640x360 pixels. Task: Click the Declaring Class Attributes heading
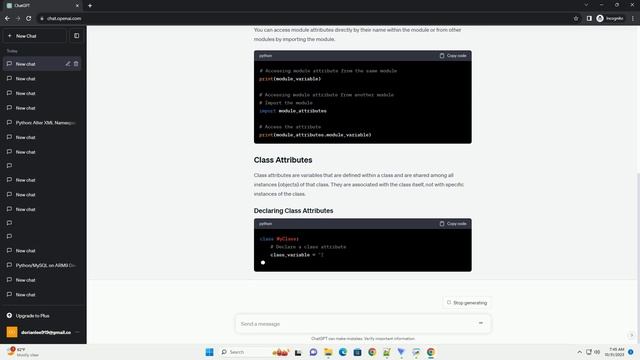(293, 211)
